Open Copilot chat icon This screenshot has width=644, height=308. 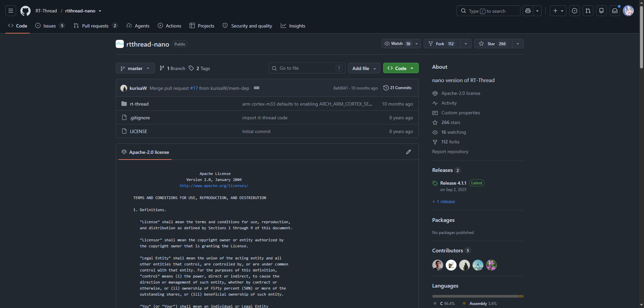click(x=528, y=11)
